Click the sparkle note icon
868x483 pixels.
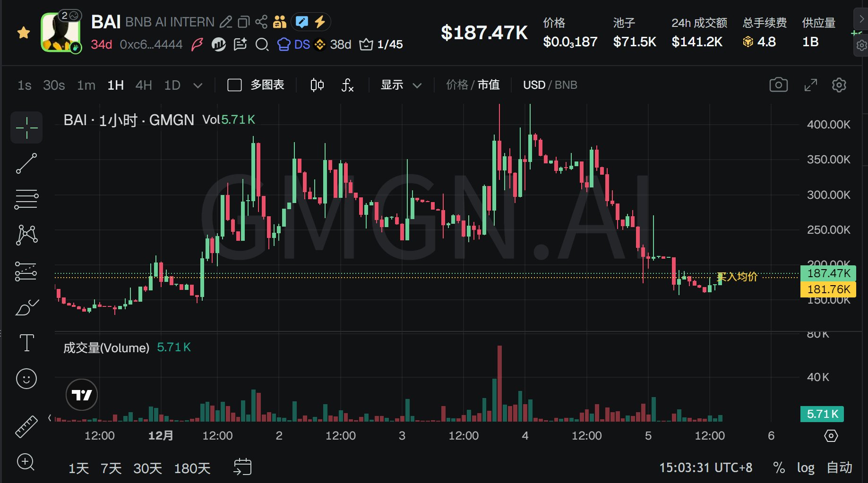[241, 44]
